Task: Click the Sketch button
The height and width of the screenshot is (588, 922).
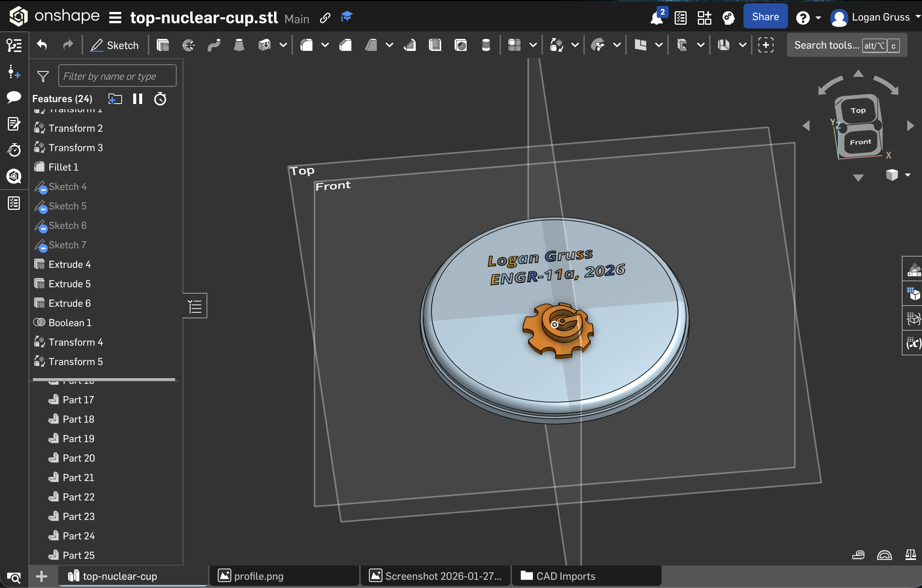Action: (115, 45)
